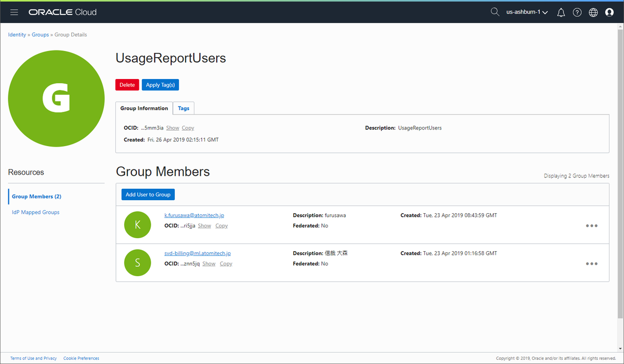This screenshot has height=364, width=624.
Task: Open the help question mark icon
Action: 577,12
